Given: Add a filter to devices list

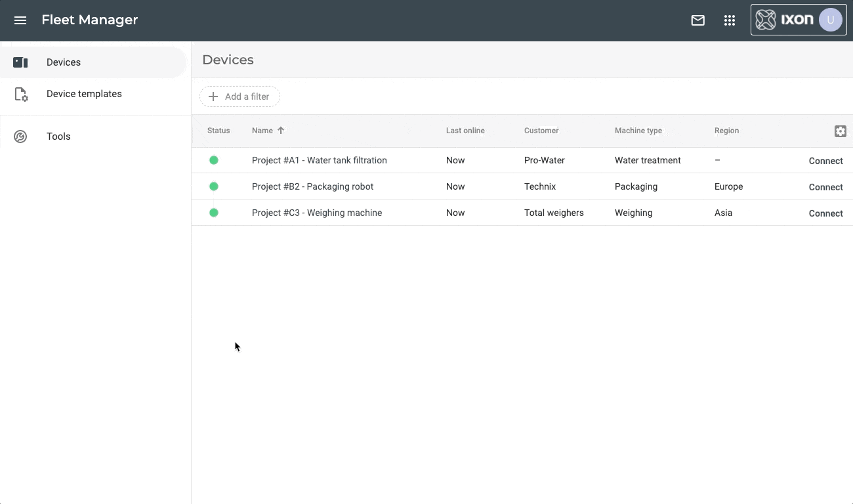Looking at the screenshot, I should point(239,96).
